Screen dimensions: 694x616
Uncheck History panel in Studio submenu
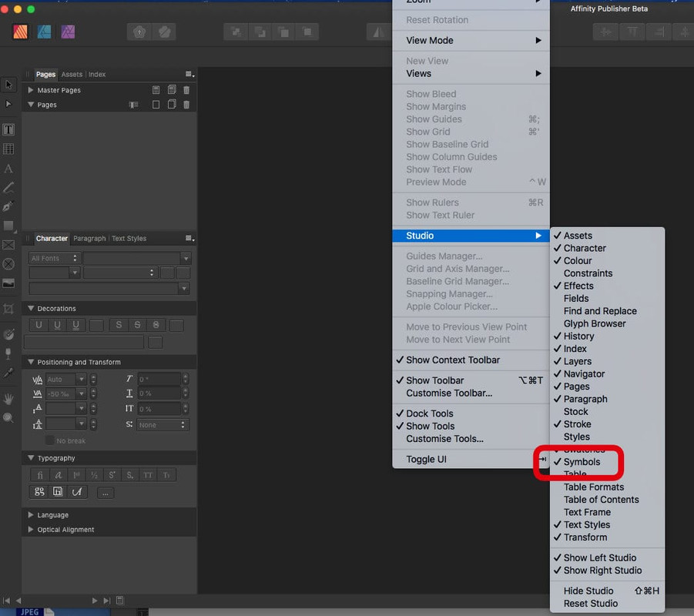pos(607,336)
